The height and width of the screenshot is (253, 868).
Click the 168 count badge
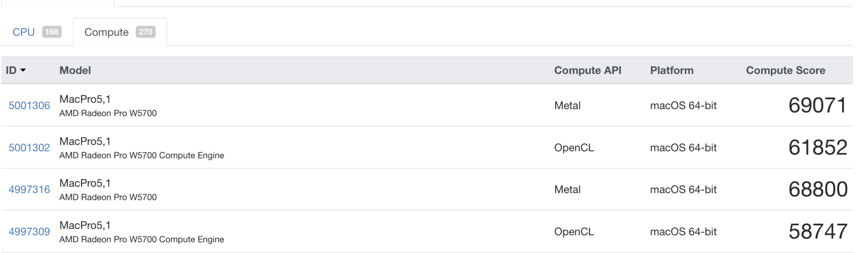click(x=52, y=32)
